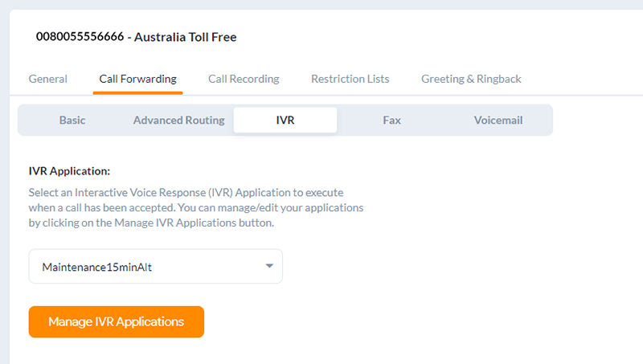Click the Manage IVR Applications button
Screen dimensions: 643x364
(117, 321)
